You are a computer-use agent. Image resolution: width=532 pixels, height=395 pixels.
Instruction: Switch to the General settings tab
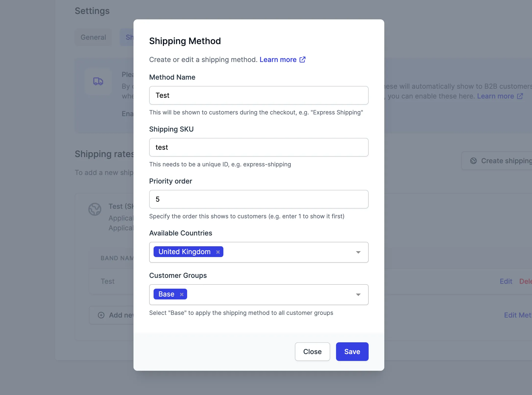click(x=93, y=37)
